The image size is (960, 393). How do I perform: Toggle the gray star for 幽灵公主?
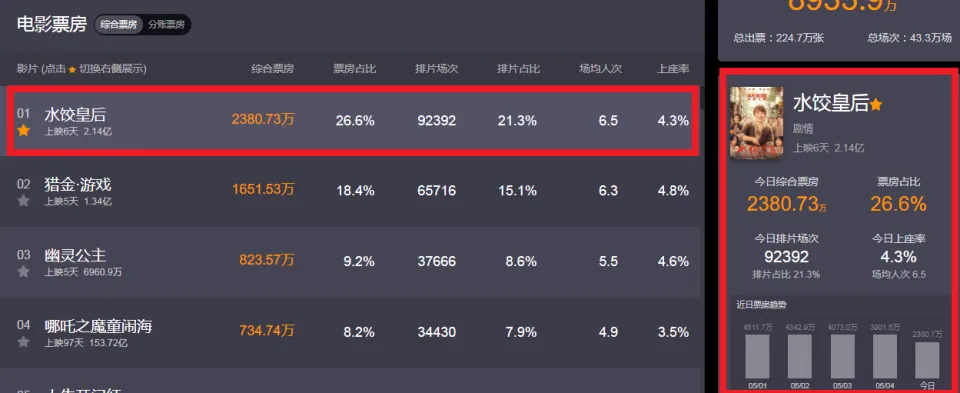23,271
